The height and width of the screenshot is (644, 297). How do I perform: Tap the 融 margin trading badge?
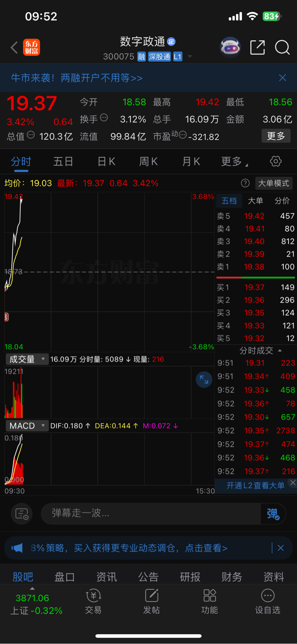click(142, 57)
